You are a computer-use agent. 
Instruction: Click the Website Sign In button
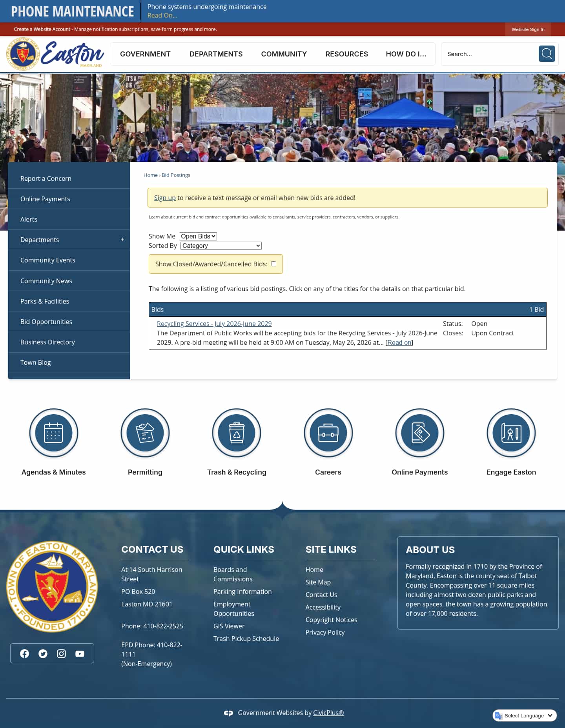pyautogui.click(x=528, y=29)
